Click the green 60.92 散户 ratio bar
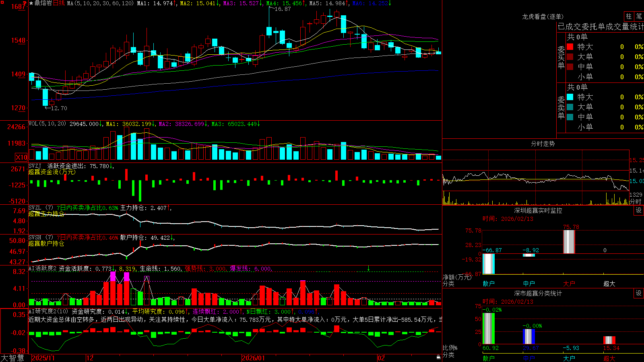 point(489,328)
